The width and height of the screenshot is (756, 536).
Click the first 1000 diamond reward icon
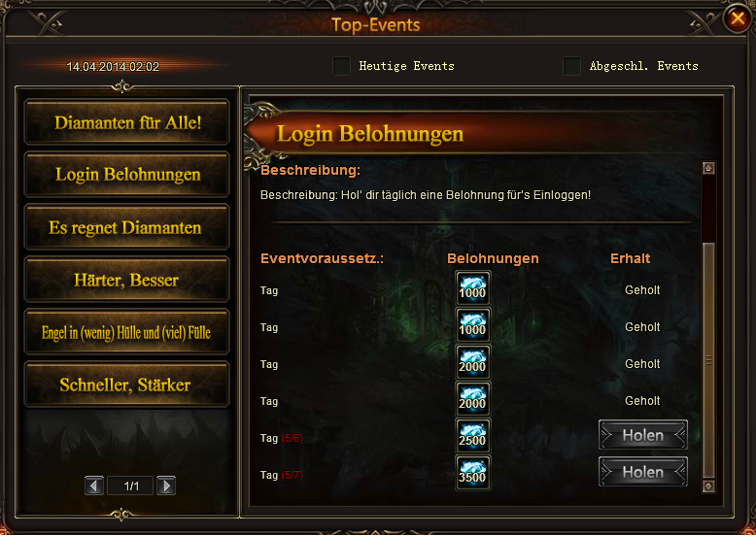473,288
